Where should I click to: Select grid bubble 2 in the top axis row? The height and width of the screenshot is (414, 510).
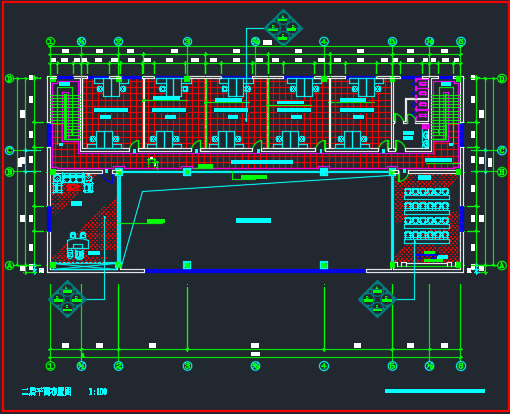coord(118,42)
